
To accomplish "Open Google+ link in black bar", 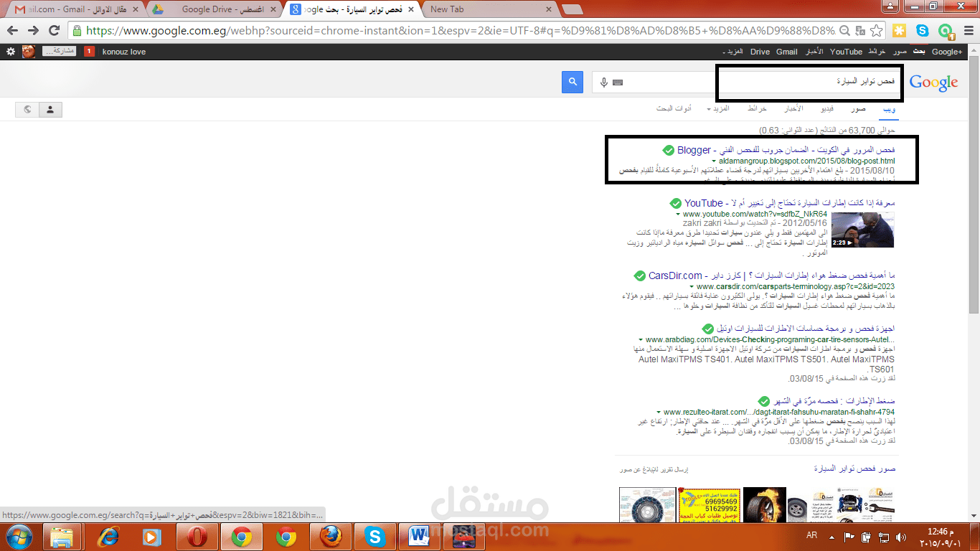I will [x=947, y=52].
